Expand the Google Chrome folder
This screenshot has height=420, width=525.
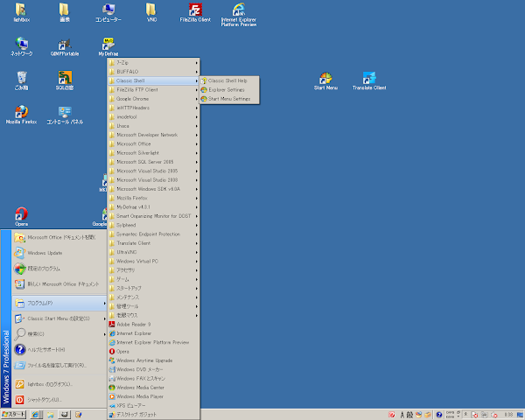click(154, 99)
